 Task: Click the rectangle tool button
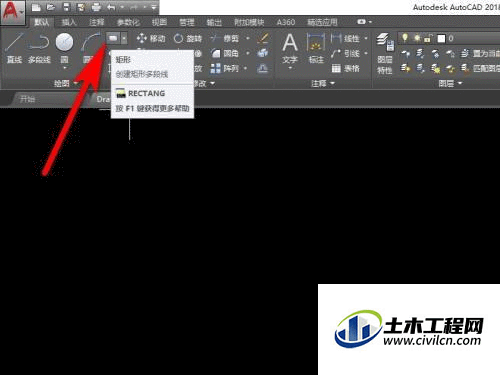pyautogui.click(x=113, y=38)
